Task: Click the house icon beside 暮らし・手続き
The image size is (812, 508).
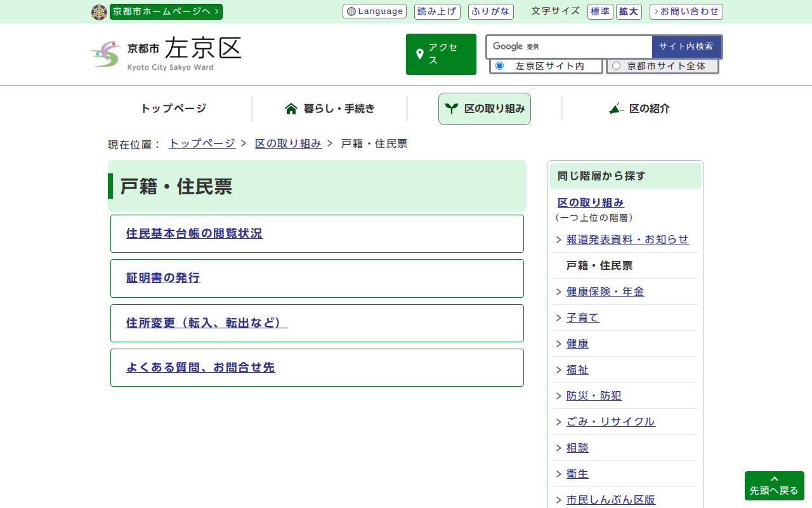Action: pyautogui.click(x=291, y=109)
